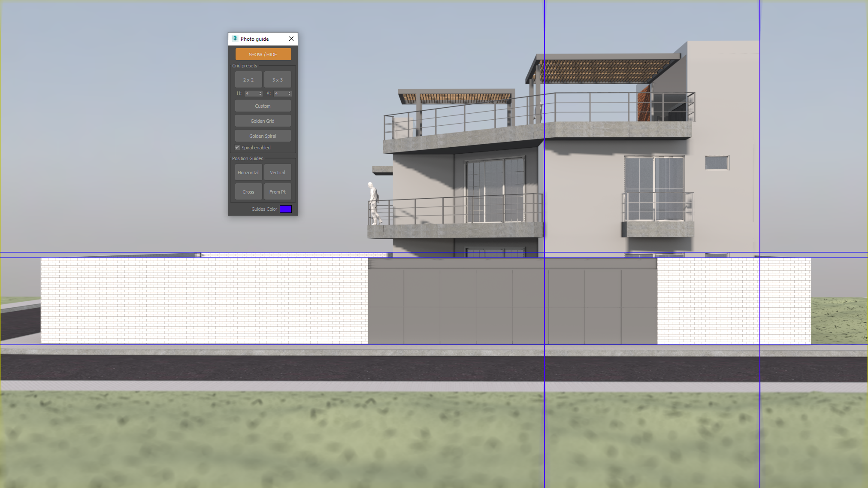Select the Golden Spiral preset
This screenshot has width=868, height=488.
point(263,136)
